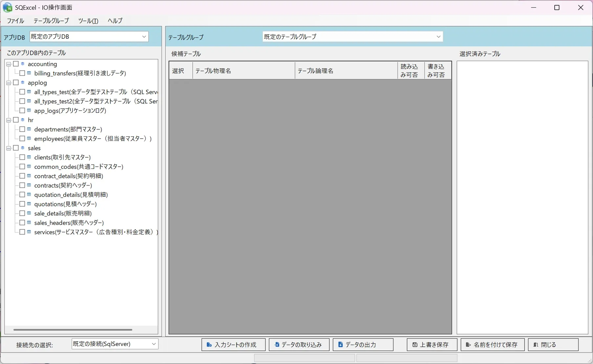Select the common_codes(共通コードマスター) tree row
This screenshot has width=593, height=364.
tap(79, 167)
